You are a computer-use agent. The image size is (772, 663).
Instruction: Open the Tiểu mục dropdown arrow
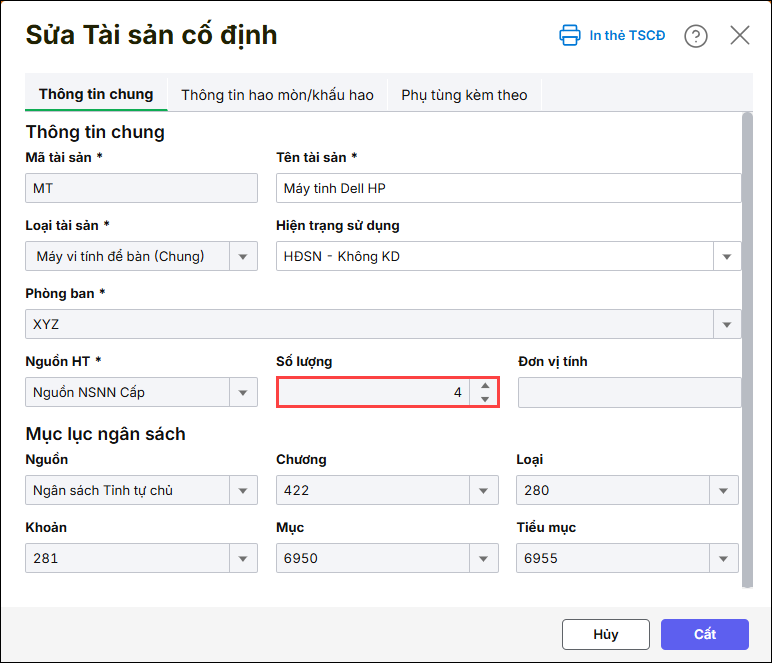click(725, 558)
